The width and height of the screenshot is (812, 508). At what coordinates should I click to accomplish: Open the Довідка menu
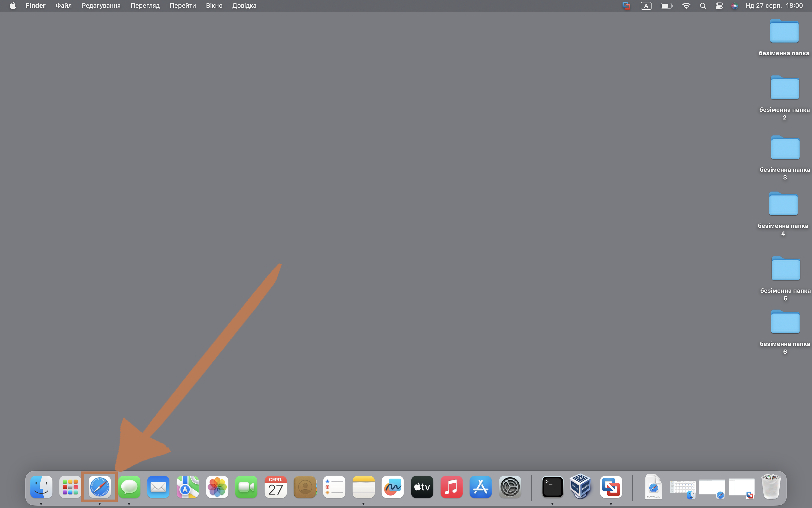244,6
